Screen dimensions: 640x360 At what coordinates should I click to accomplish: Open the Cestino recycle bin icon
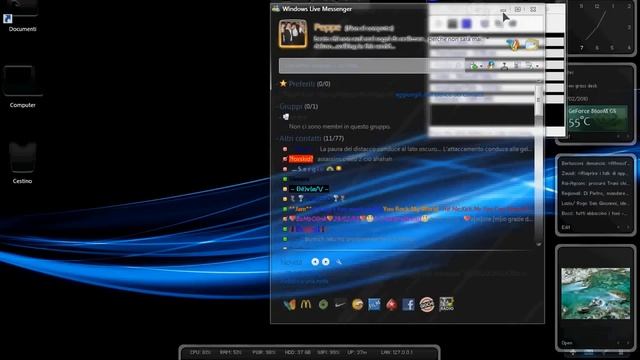[x=22, y=163]
